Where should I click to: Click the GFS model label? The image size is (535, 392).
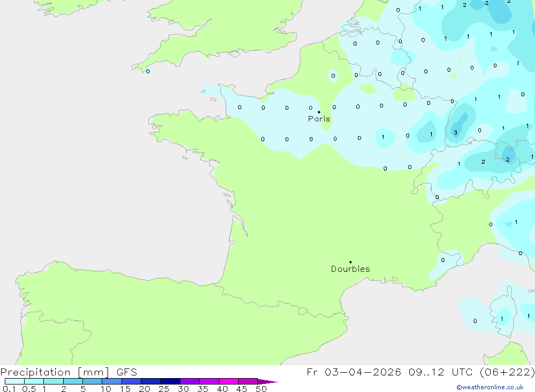127,372
